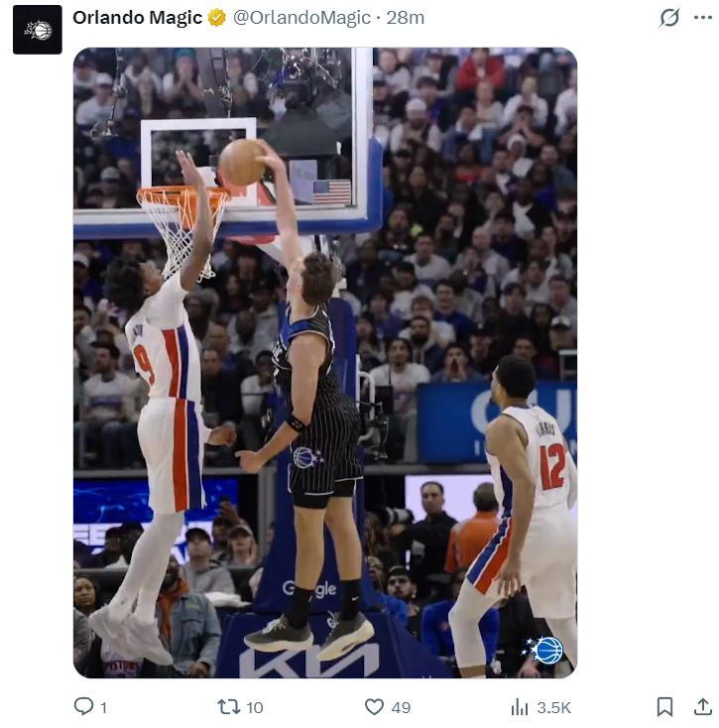Open the @OrlandoMagic handle link
The width and height of the screenshot is (719, 728).
click(301, 18)
